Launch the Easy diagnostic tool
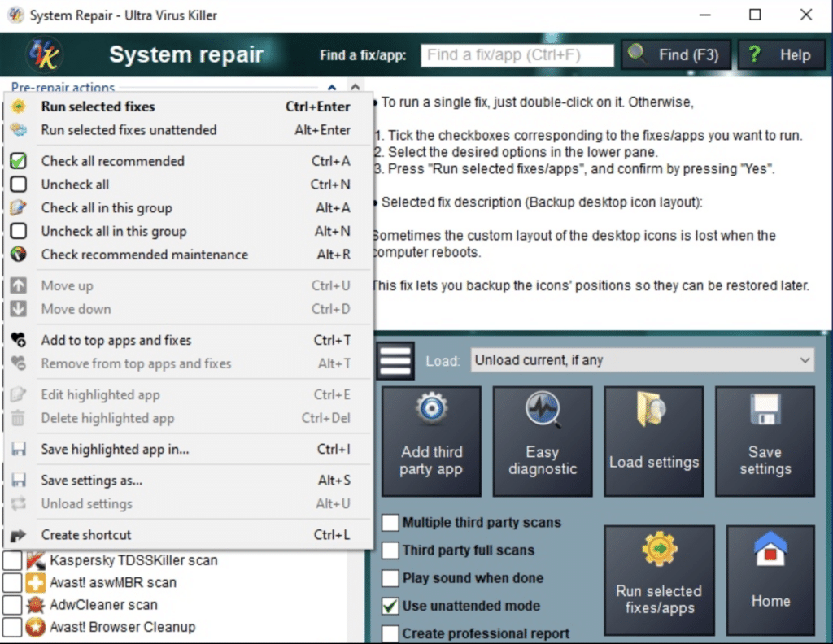This screenshot has height=644, width=833. [543, 441]
